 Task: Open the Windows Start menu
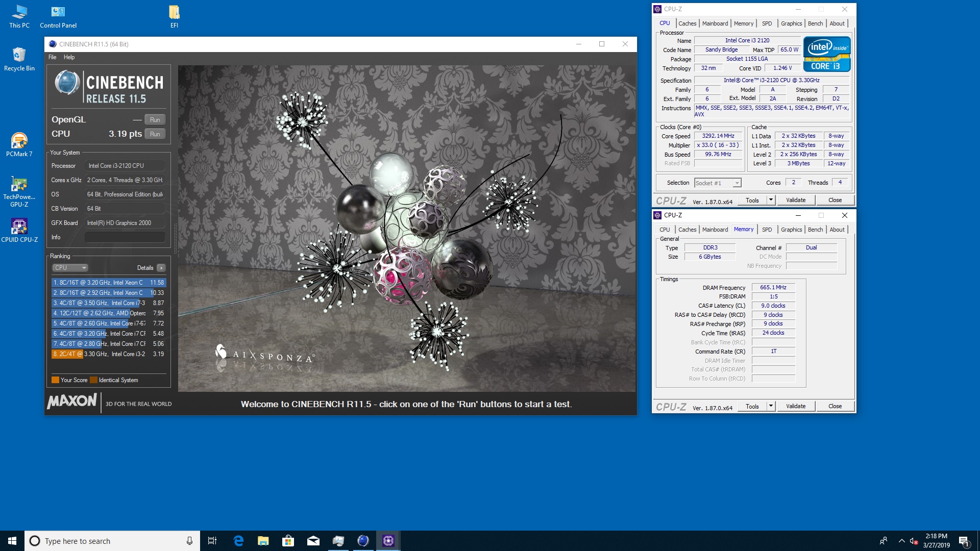click(x=12, y=541)
